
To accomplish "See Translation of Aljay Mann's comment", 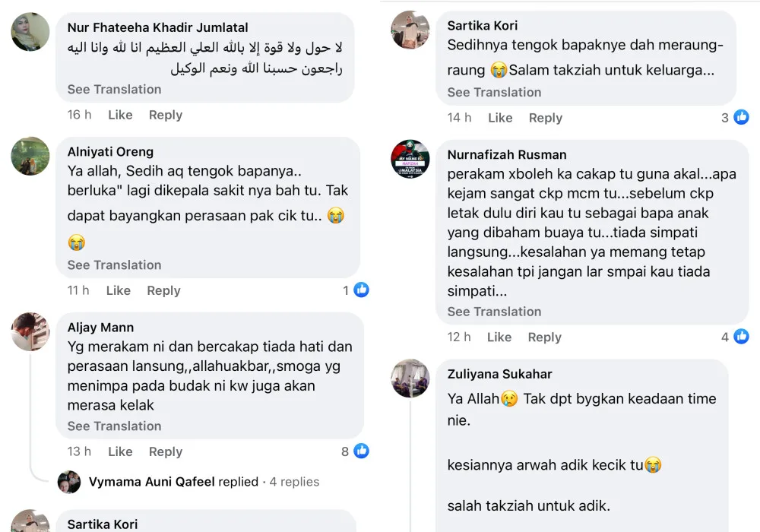I will click(114, 426).
